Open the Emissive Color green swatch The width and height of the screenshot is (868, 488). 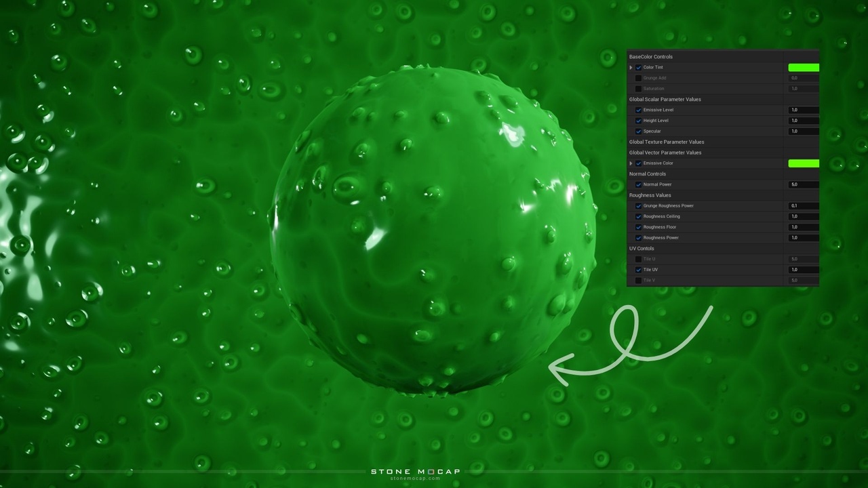click(804, 163)
